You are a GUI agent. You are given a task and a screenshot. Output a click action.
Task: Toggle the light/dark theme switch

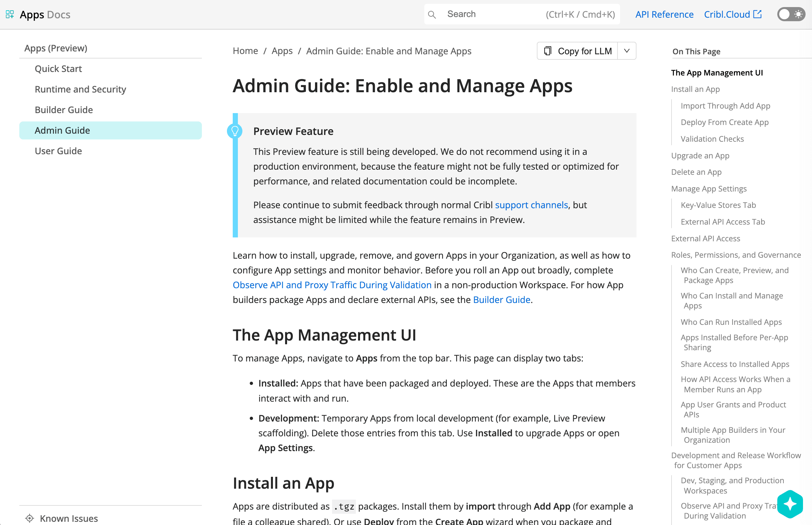click(791, 14)
